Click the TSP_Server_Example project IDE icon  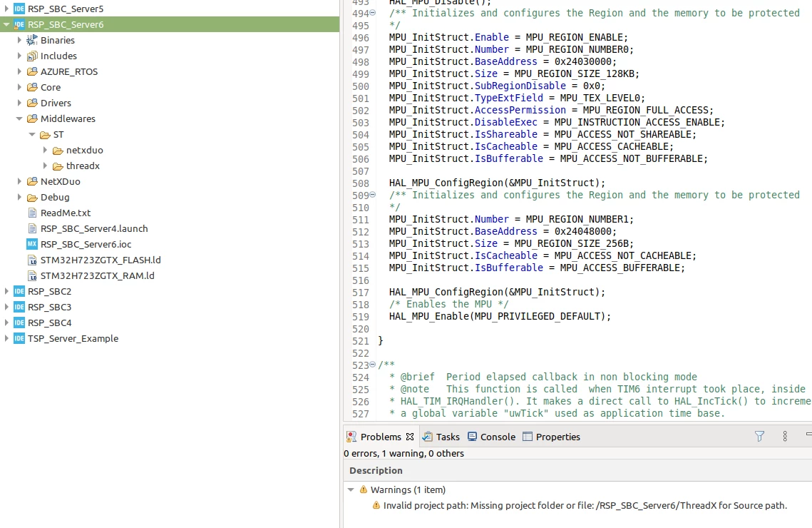pos(19,338)
